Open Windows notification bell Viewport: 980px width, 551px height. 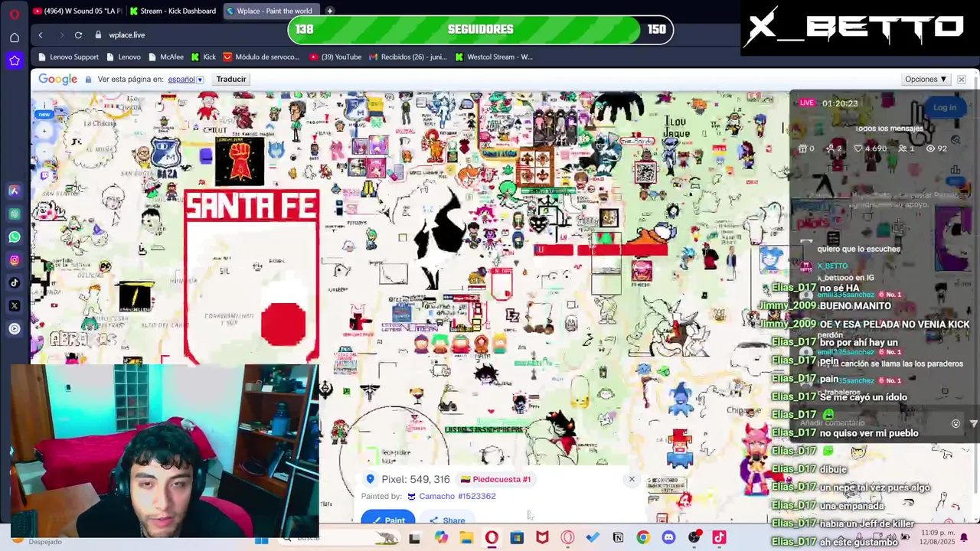click(964, 537)
